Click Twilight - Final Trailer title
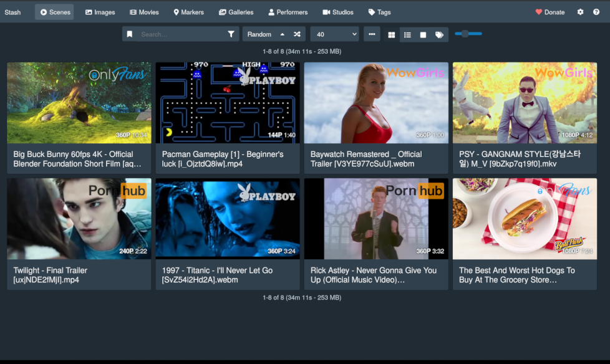 [x=50, y=275]
